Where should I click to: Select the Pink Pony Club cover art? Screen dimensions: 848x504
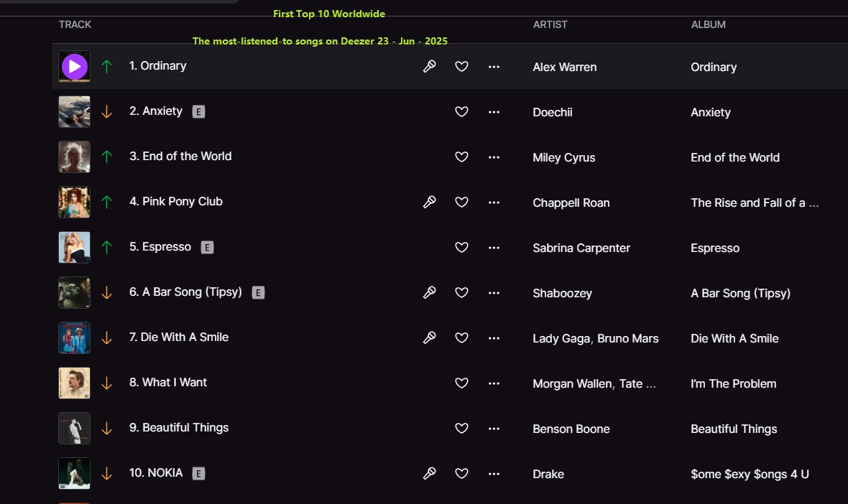(x=75, y=202)
